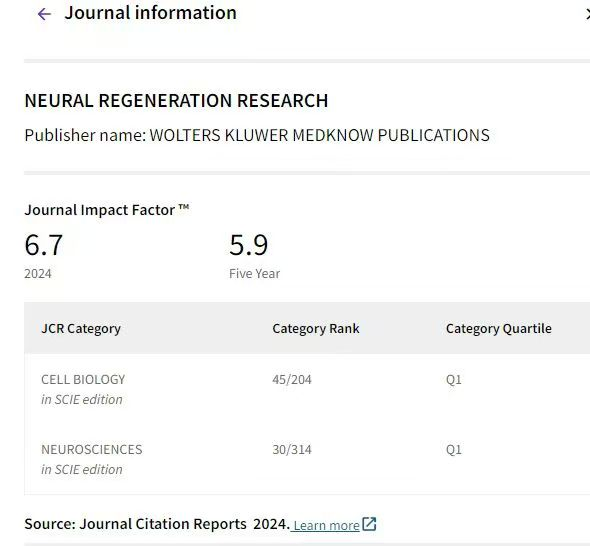
Task: Click the NEURAL REGENERATION RESEARCH journal title
Action: point(176,101)
